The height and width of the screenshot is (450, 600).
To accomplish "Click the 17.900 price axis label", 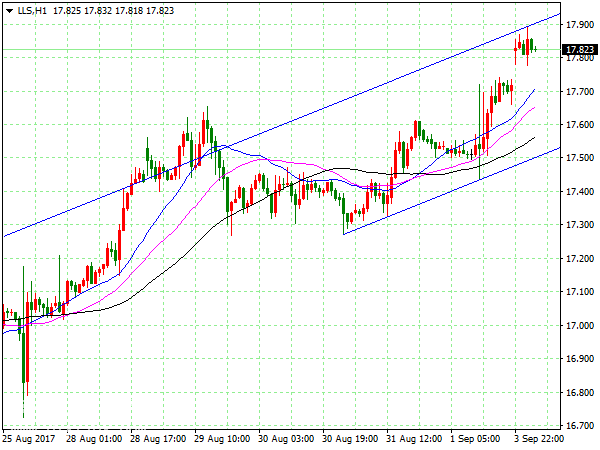I will coord(580,25).
